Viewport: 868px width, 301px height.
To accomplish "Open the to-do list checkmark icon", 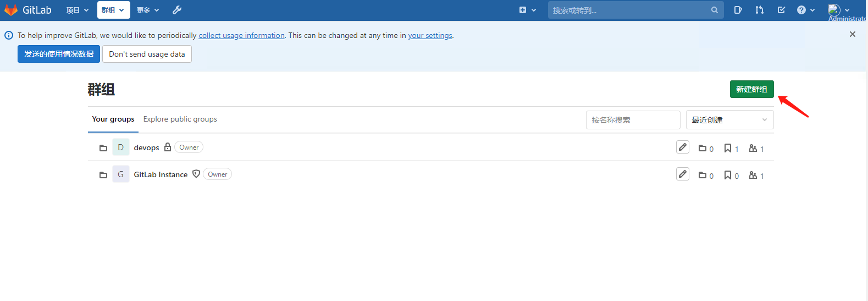I will coord(781,10).
